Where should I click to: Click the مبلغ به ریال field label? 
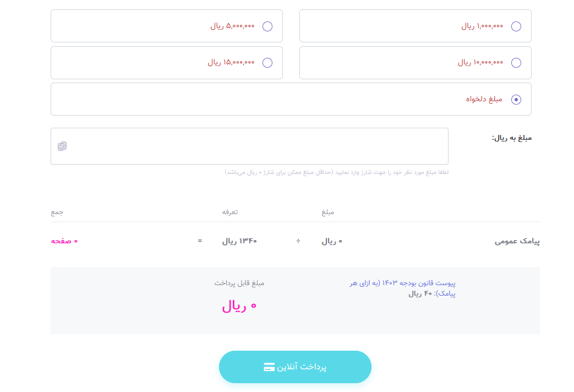click(x=512, y=138)
